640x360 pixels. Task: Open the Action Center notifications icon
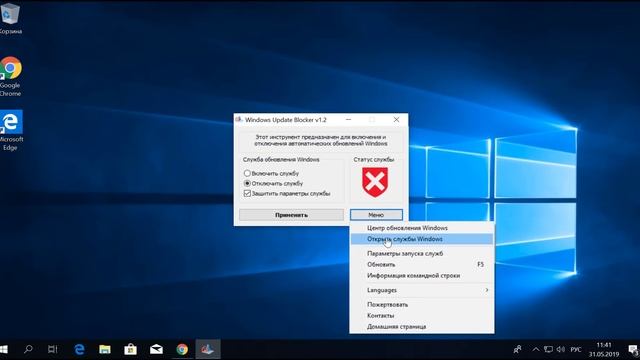633,350
